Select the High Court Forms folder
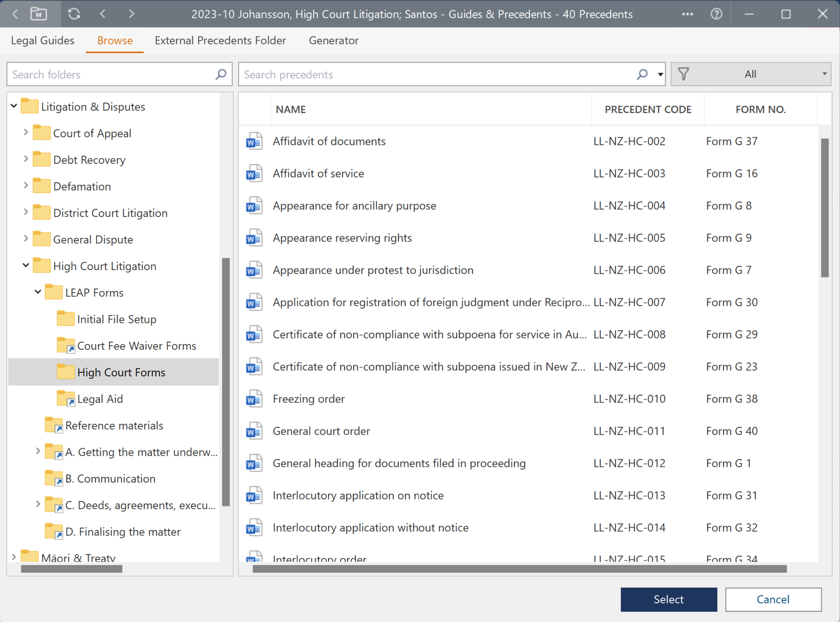The image size is (840, 622). click(113, 372)
